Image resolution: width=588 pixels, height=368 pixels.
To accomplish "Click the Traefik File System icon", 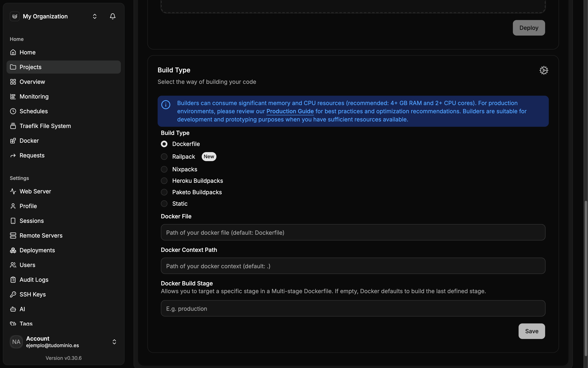I will pos(13,126).
